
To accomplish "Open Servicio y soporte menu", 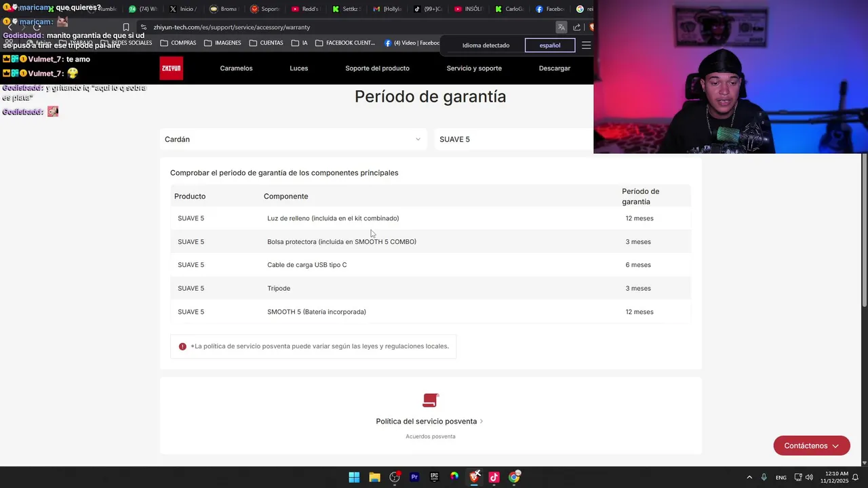I will [474, 68].
